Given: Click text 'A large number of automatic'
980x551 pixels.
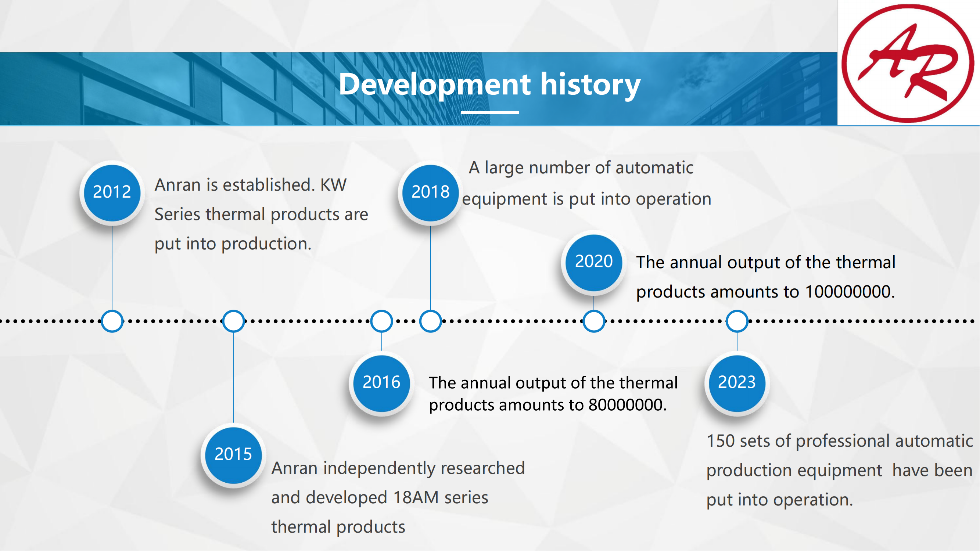Looking at the screenshot, I should coord(581,168).
